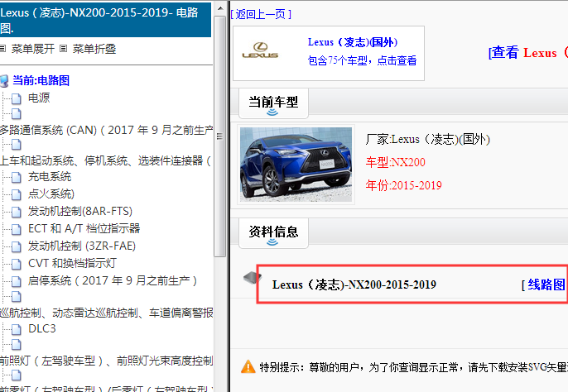Click page icon beside CVT 和换档指示灯
Screen dimensions: 568x392
[16, 265]
